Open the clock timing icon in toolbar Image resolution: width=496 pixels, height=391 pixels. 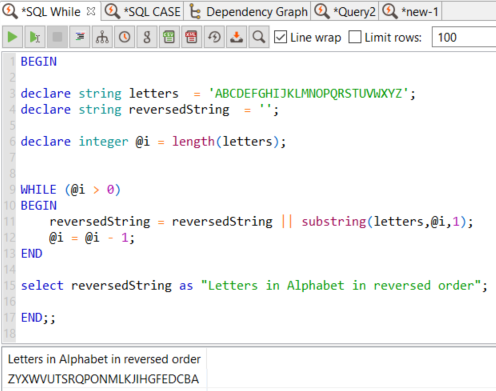pos(125,37)
